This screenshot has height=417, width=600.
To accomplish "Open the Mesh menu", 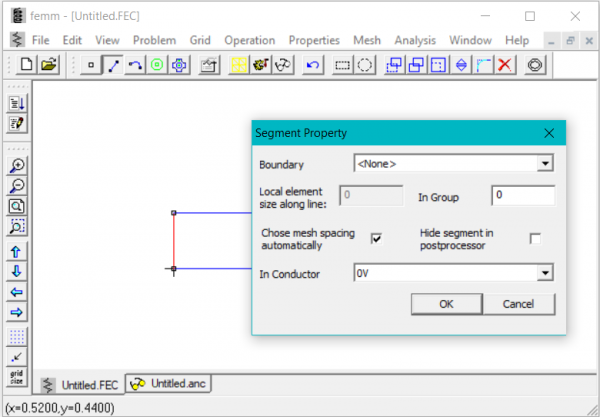I will [x=367, y=40].
